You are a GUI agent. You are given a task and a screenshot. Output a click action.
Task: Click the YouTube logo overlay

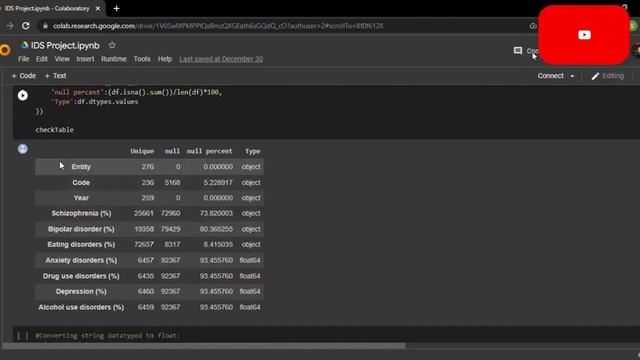click(584, 35)
